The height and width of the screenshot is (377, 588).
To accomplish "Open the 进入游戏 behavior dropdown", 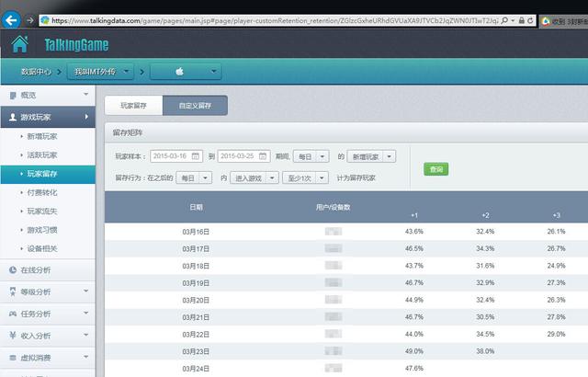I will pyautogui.click(x=254, y=177).
